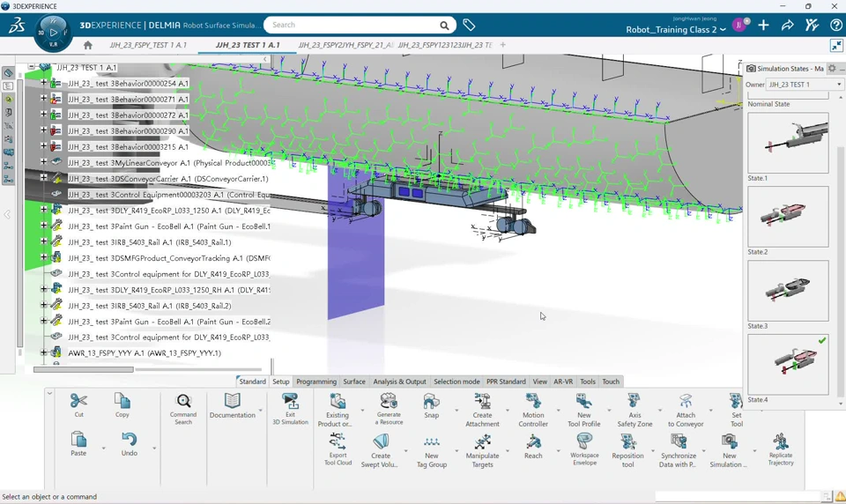Click Export Tool Cloud icon

point(338,441)
